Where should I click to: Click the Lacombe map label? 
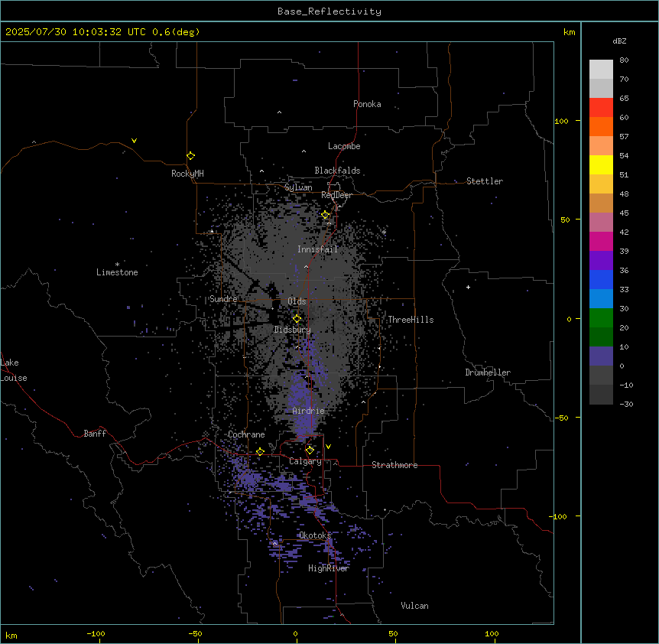(344, 146)
